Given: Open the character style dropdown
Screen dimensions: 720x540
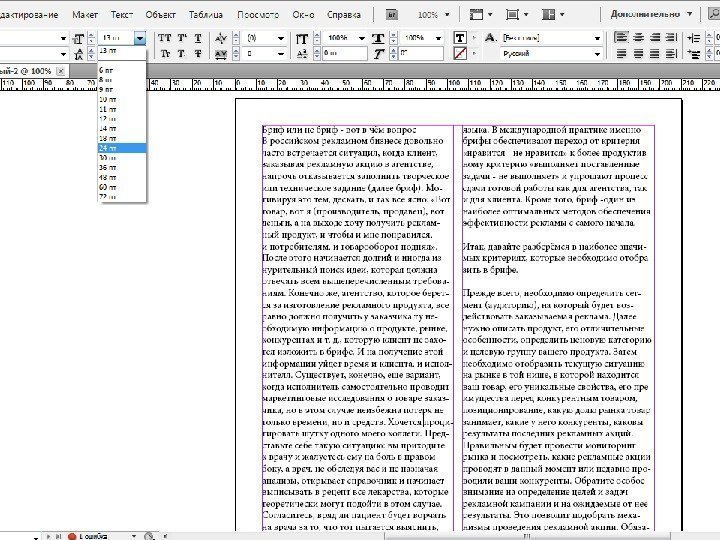Looking at the screenshot, I should 597,38.
